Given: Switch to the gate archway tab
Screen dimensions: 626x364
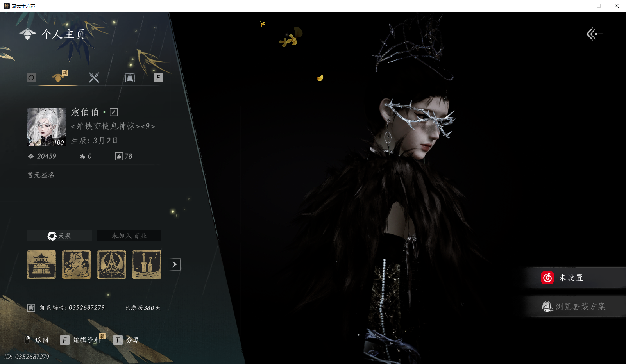Looking at the screenshot, I should coord(130,78).
